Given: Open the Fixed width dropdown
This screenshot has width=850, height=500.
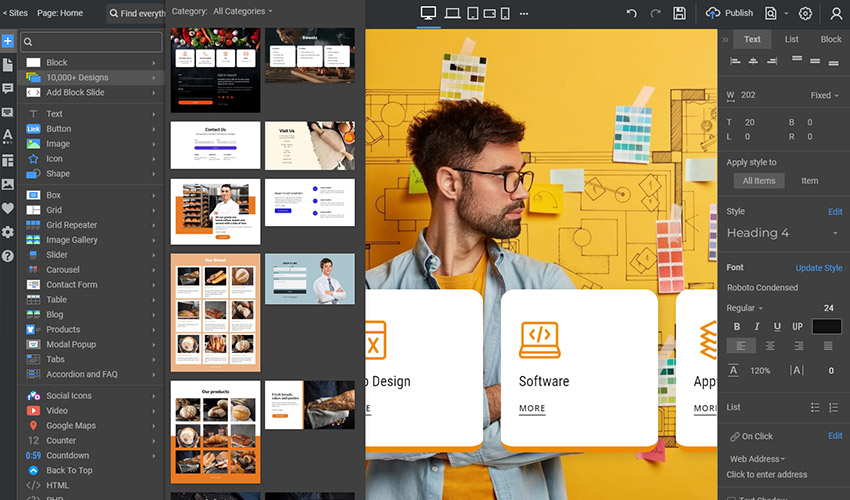Looking at the screenshot, I should click(825, 95).
